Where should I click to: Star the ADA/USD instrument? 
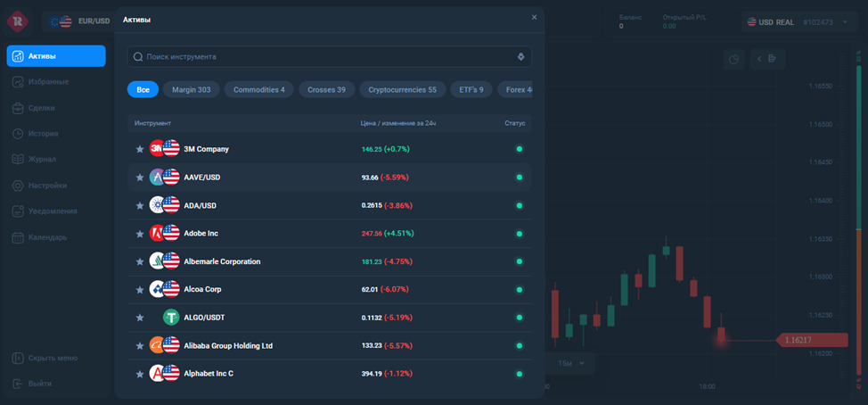point(140,205)
